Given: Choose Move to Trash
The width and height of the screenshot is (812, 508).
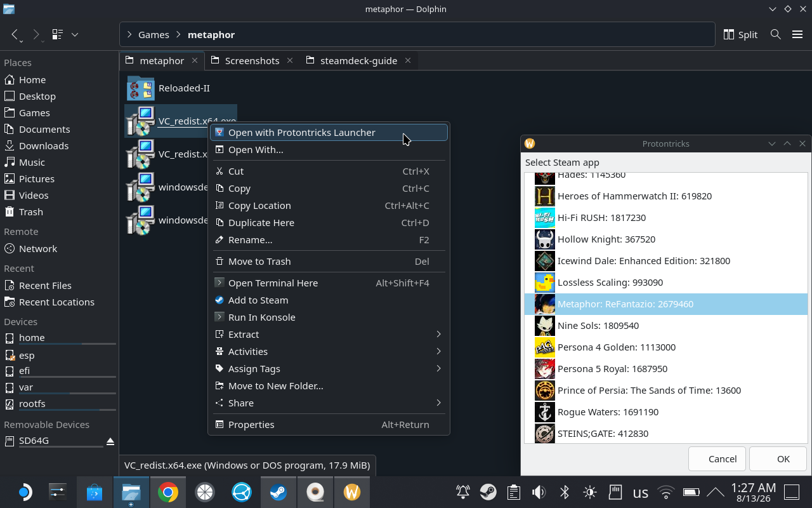Looking at the screenshot, I should (x=329, y=261).
